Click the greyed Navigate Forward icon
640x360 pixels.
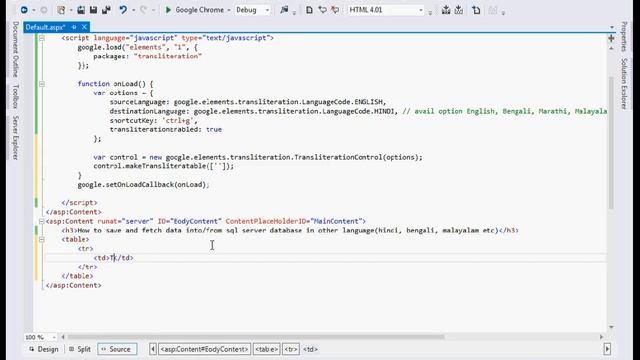44,10
